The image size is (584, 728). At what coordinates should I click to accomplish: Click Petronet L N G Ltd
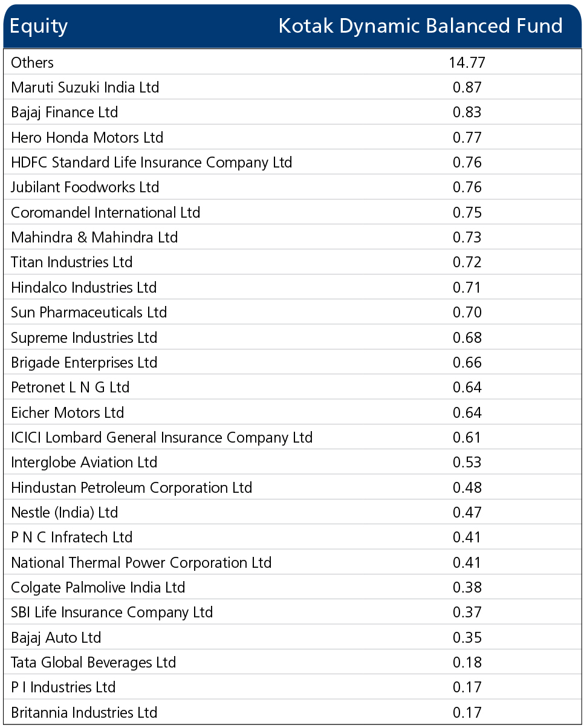(70, 388)
